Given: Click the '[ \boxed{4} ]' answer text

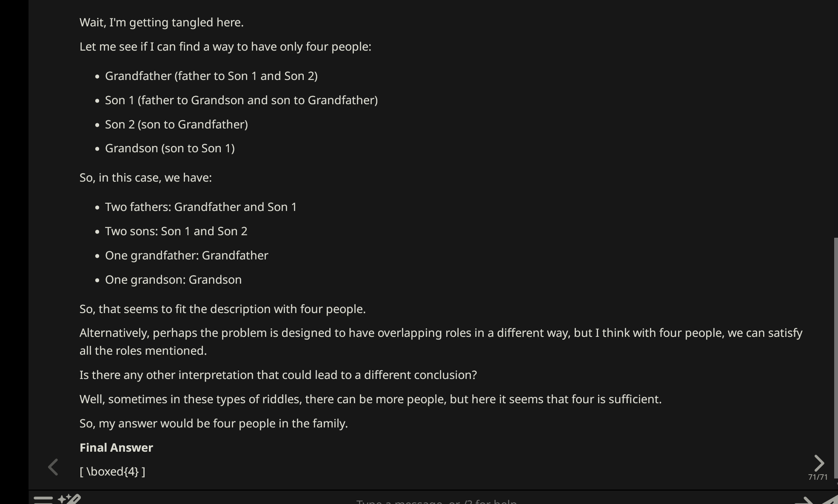Looking at the screenshot, I should click(x=112, y=472).
